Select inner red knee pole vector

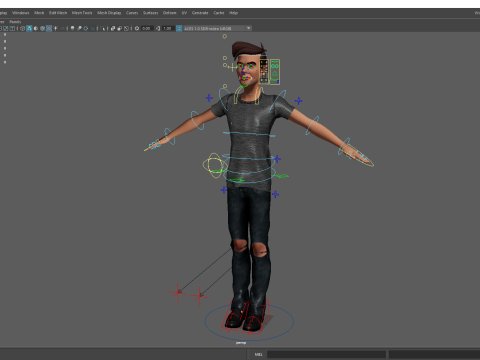199,296
